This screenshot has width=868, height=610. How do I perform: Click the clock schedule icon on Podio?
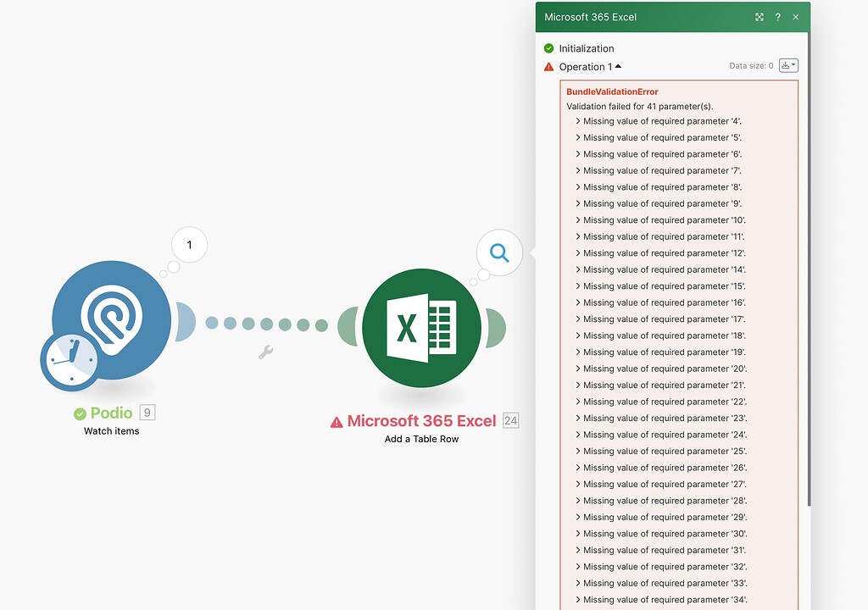pyautogui.click(x=72, y=360)
